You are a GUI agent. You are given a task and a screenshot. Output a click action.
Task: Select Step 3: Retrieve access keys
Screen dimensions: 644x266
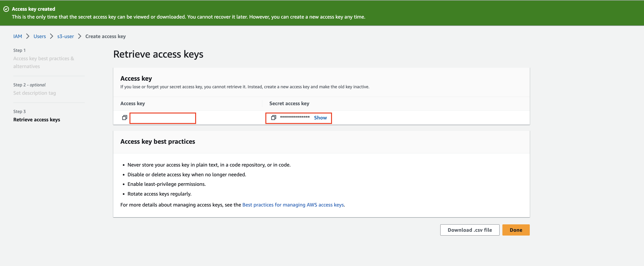coord(37,120)
